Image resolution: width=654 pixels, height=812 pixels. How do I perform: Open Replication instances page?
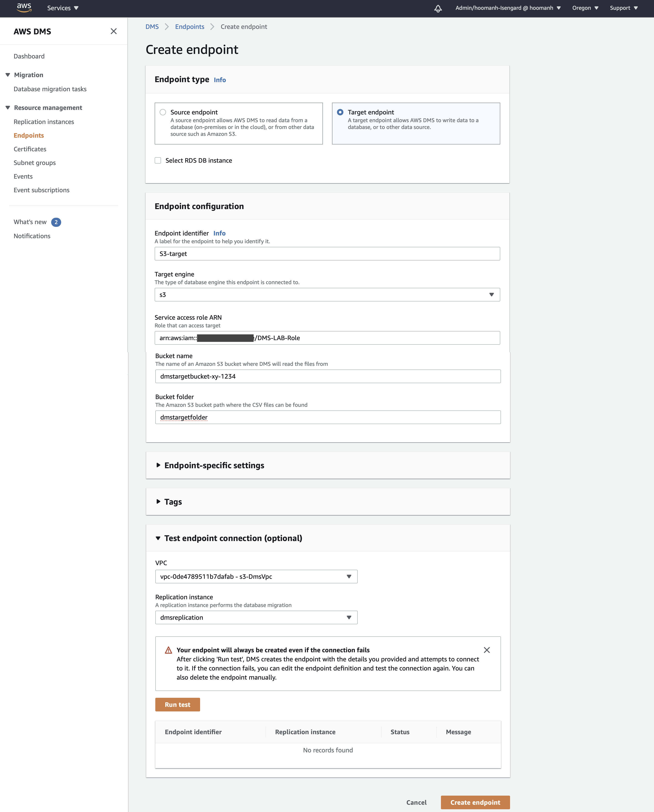click(x=44, y=122)
